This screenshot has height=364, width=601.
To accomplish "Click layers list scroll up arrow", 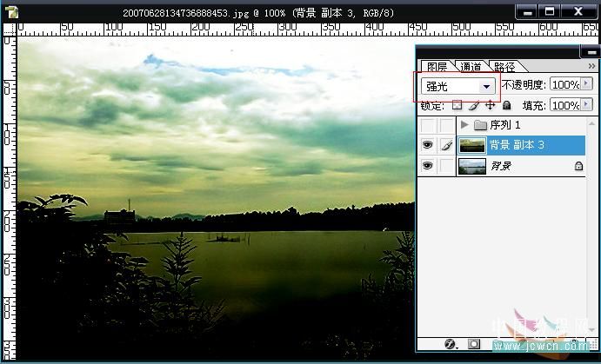I will coord(591,123).
